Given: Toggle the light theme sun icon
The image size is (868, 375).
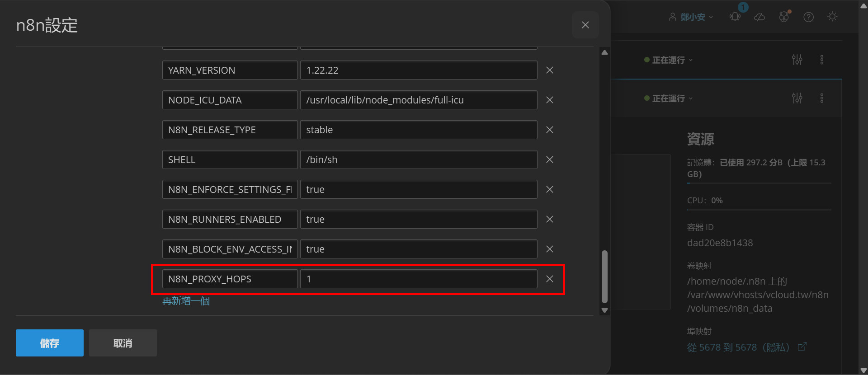Looking at the screenshot, I should pyautogui.click(x=832, y=17).
